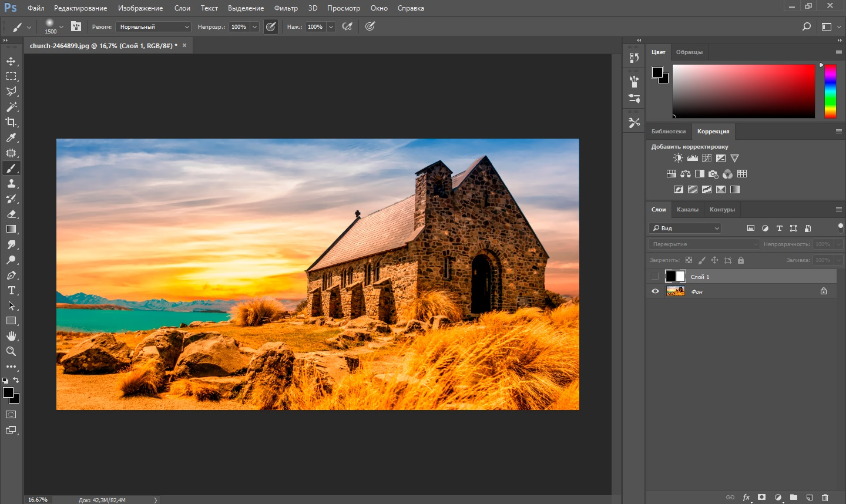Select the Eraser tool

[x=11, y=214]
